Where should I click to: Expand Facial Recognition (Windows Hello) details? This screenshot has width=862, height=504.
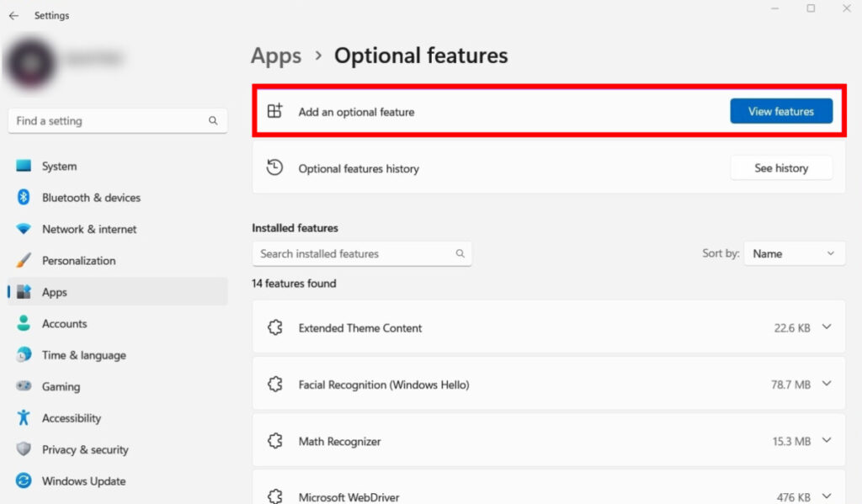826,385
